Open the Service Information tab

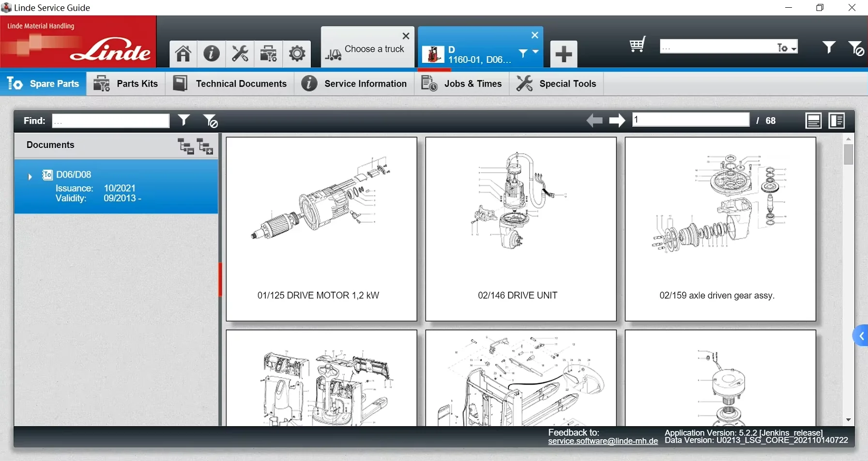354,84
